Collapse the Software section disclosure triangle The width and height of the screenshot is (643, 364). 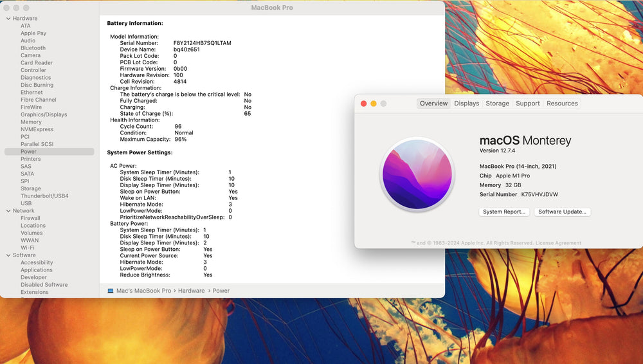point(8,255)
